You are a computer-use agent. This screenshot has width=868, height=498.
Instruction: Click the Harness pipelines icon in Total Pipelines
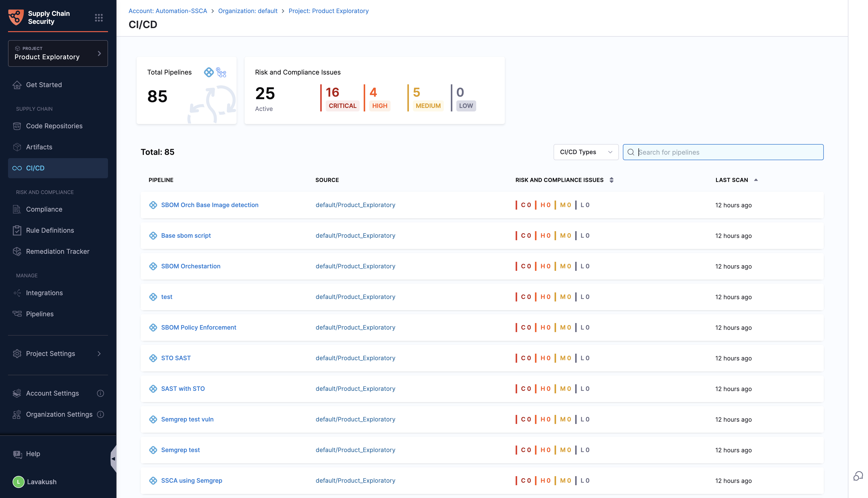208,72
